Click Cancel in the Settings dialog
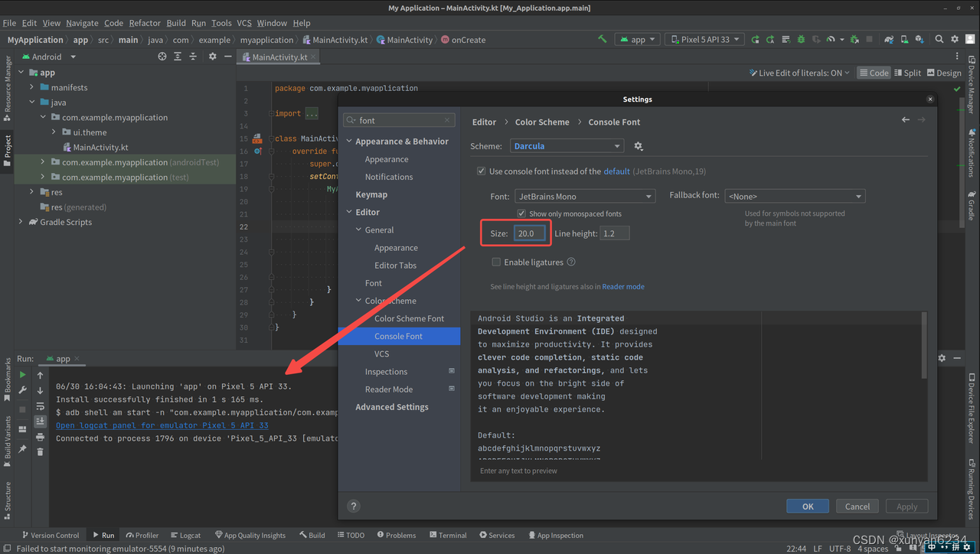This screenshot has height=554, width=980. (x=857, y=506)
